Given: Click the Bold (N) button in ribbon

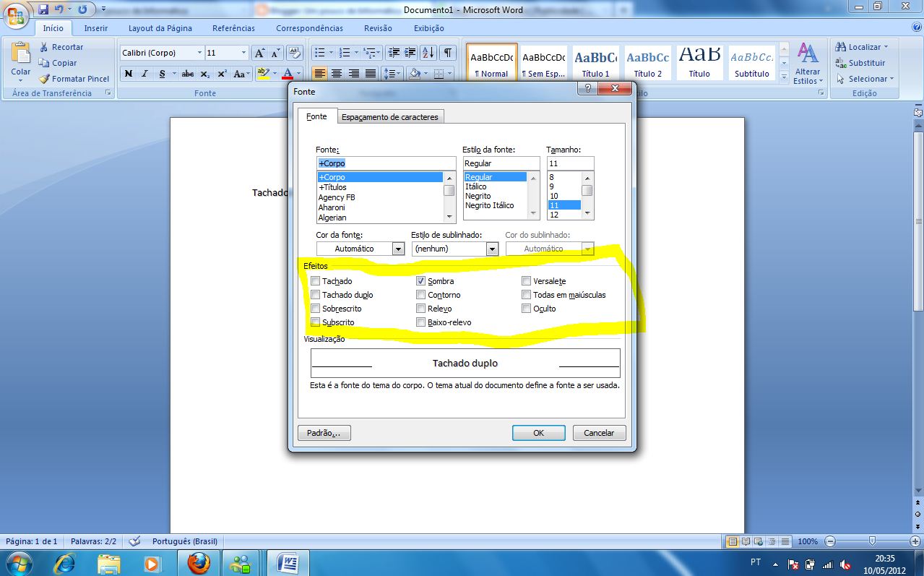Looking at the screenshot, I should click(129, 74).
